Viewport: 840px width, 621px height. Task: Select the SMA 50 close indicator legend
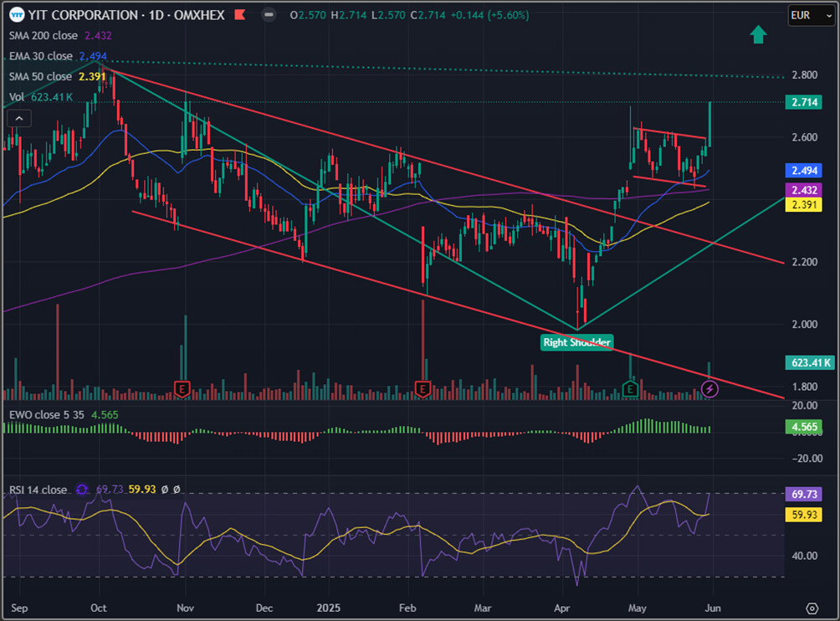(40, 76)
